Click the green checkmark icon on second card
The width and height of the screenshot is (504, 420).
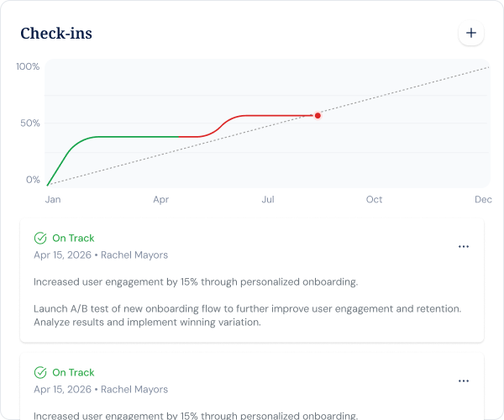tap(40, 372)
